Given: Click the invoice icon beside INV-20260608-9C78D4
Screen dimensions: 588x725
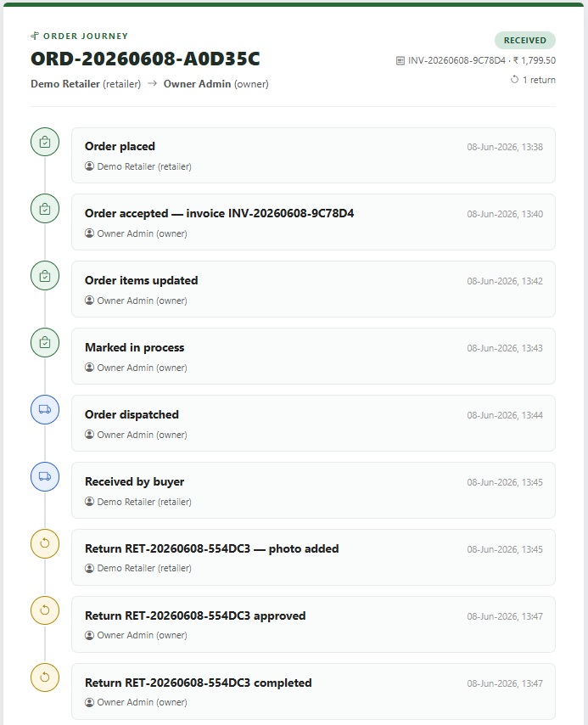Looking at the screenshot, I should (400, 60).
